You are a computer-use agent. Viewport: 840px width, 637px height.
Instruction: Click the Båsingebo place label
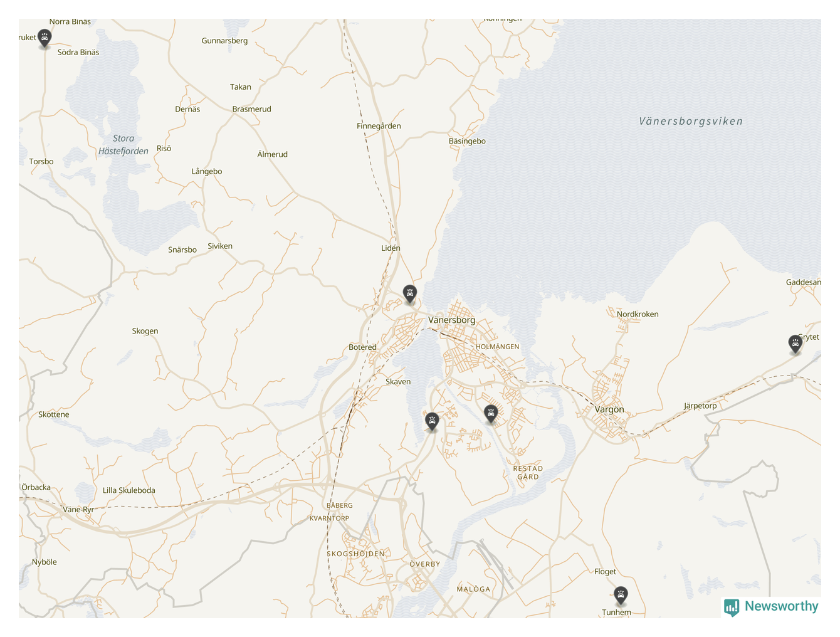click(x=467, y=141)
